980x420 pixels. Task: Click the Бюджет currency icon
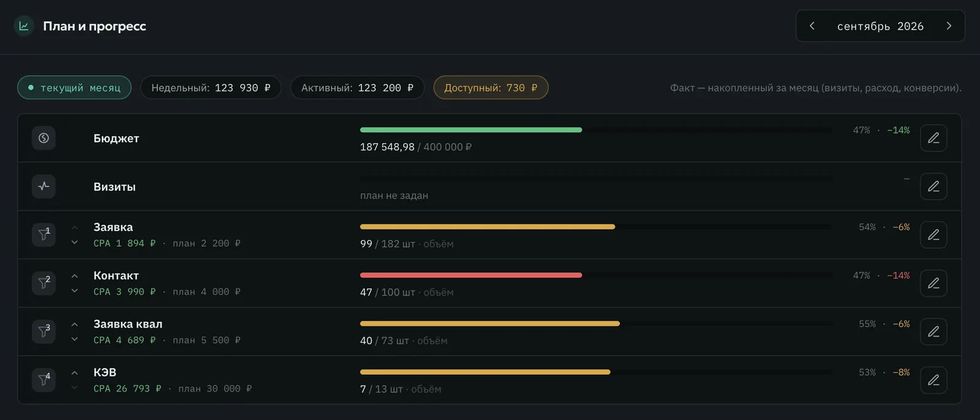point(43,138)
